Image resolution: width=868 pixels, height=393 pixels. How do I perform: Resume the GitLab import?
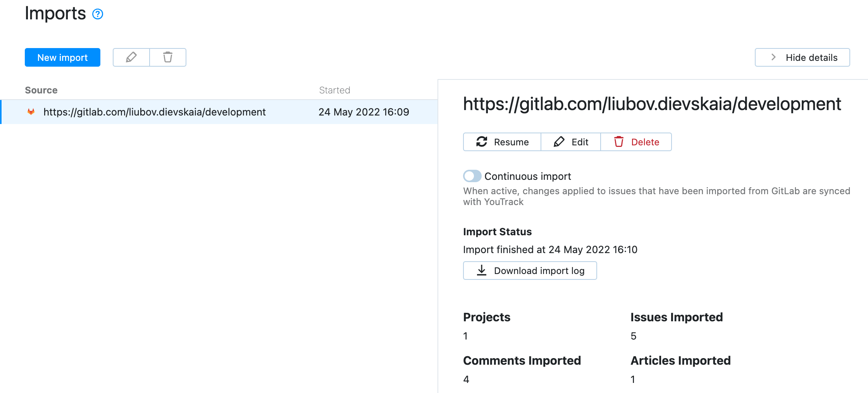pos(502,142)
